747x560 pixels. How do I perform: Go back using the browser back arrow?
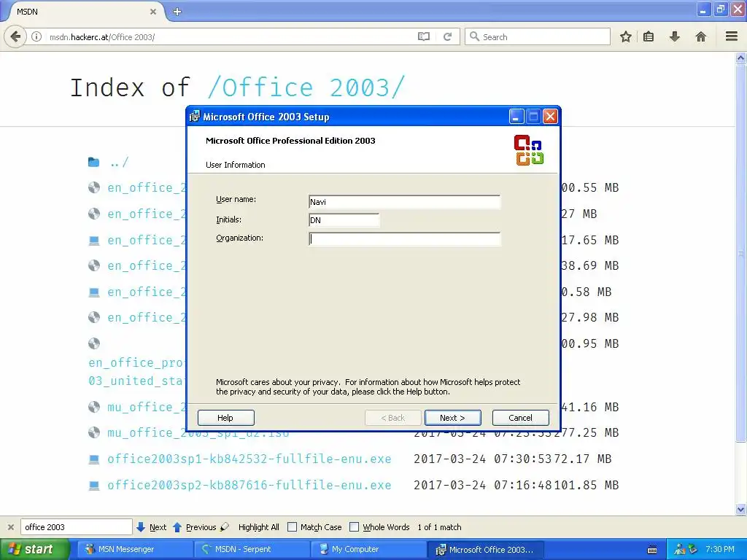click(x=16, y=36)
